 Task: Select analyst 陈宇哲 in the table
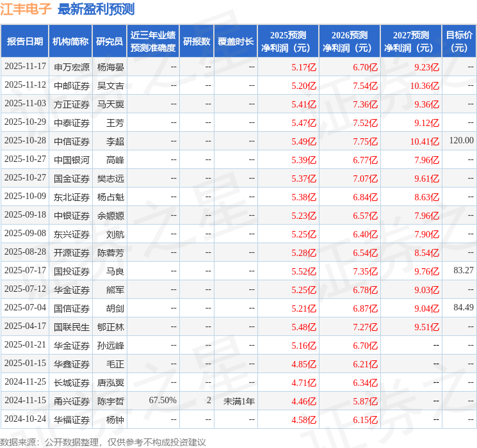click(110, 401)
